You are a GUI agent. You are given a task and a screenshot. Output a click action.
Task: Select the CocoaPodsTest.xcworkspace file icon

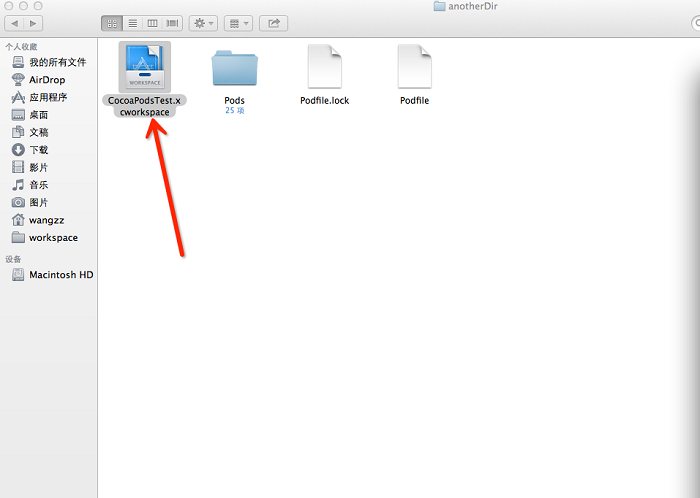pyautogui.click(x=145, y=67)
